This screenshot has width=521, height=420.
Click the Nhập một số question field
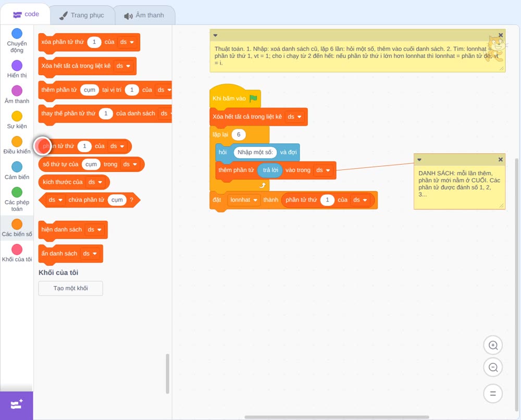coord(255,152)
